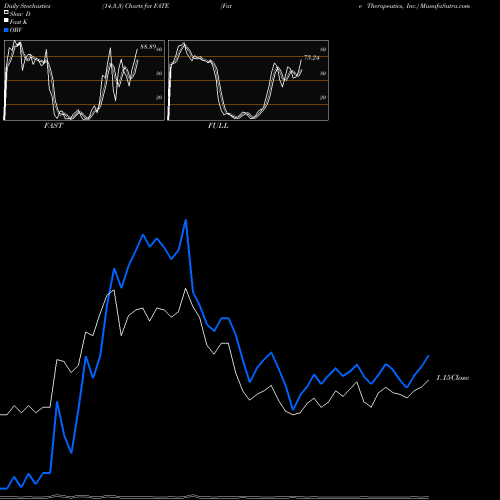The height and width of the screenshot is (500, 500).
Task: Click the blue OBV line peak
Action: tap(186, 220)
